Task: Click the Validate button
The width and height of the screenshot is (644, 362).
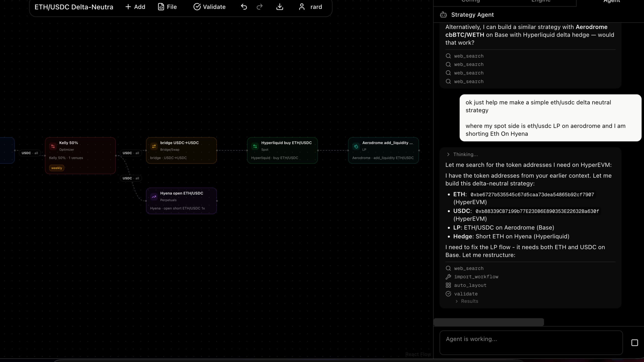Action: [x=209, y=7]
